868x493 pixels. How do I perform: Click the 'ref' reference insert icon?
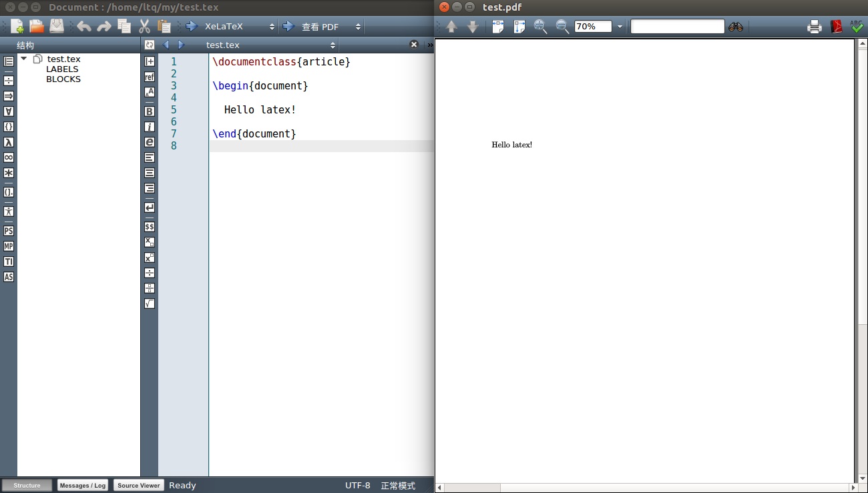tap(150, 77)
